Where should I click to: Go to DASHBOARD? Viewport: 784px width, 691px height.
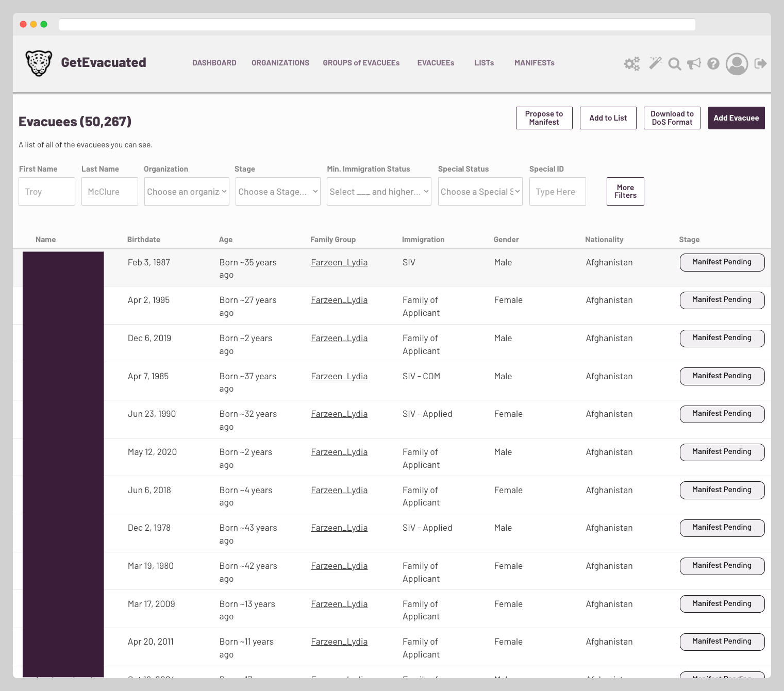(x=214, y=63)
